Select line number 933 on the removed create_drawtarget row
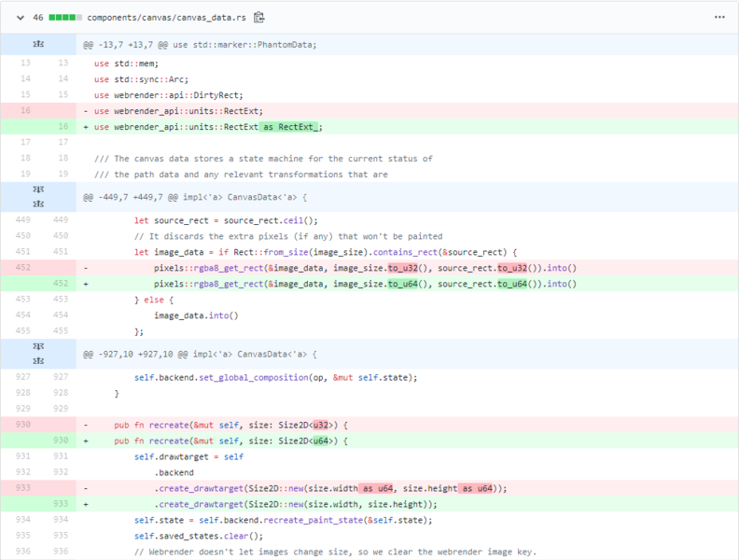Screen dimensions: 739x560 tap(23, 487)
